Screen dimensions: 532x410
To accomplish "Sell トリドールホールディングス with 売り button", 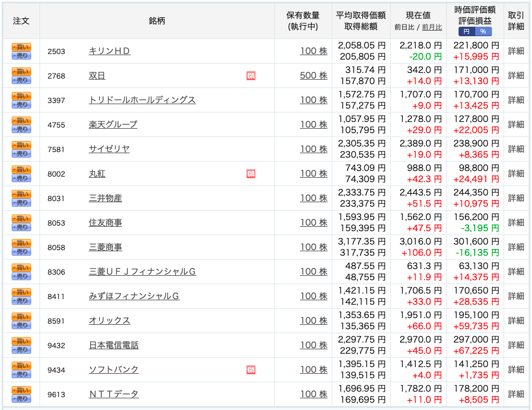I will click(21, 104).
